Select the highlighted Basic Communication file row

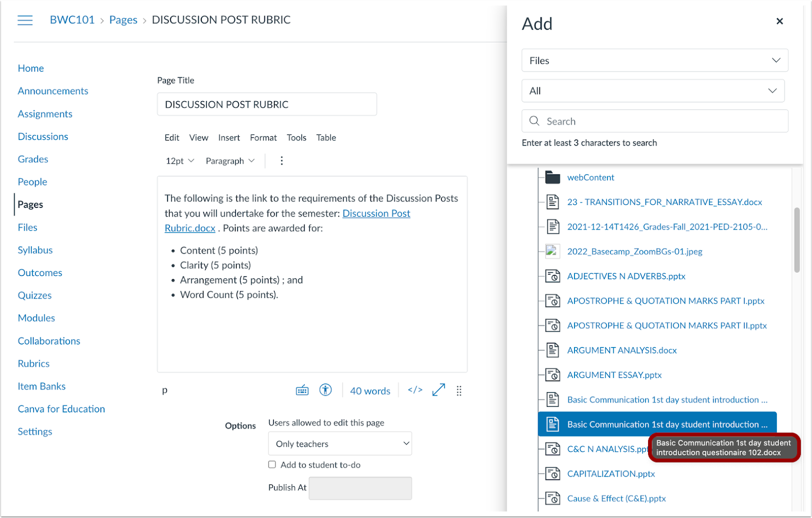coord(657,424)
